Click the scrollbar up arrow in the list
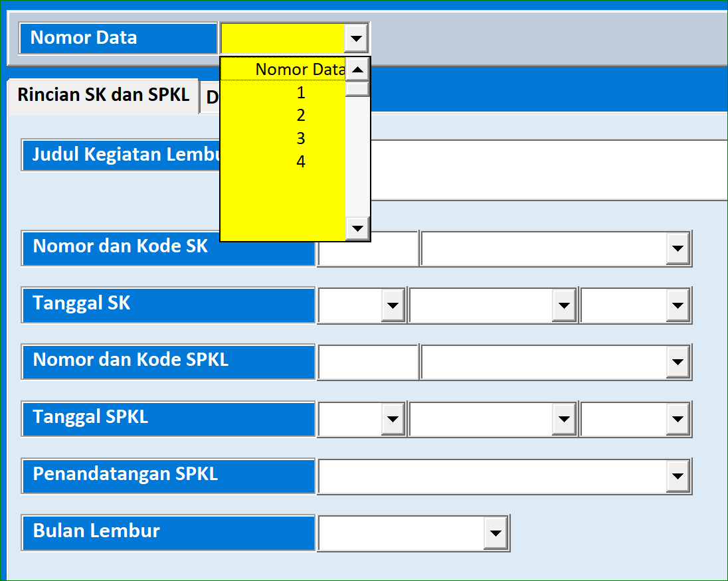Viewport: 728px width, 581px height. pos(357,69)
